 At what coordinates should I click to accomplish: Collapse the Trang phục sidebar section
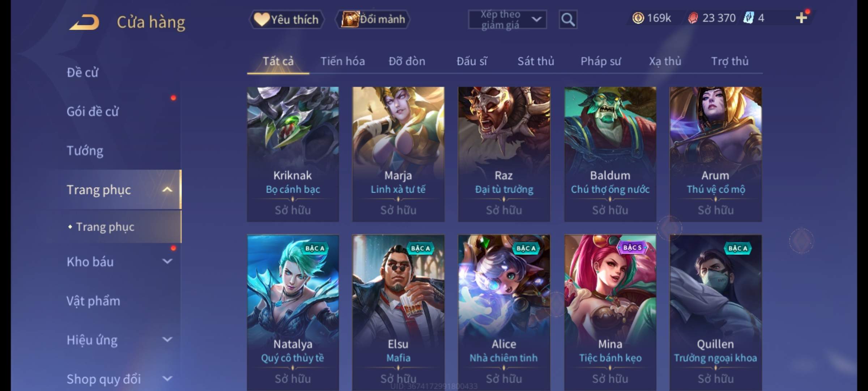click(167, 189)
